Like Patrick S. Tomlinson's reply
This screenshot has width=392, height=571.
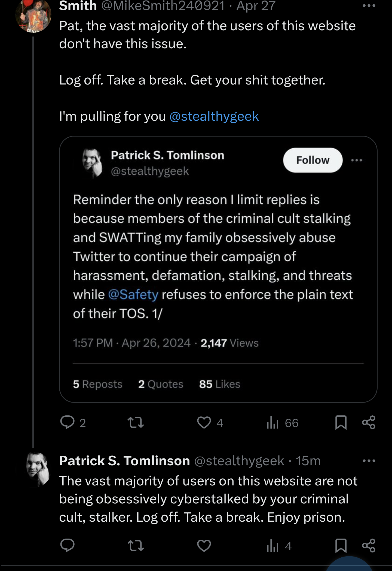[204, 546]
